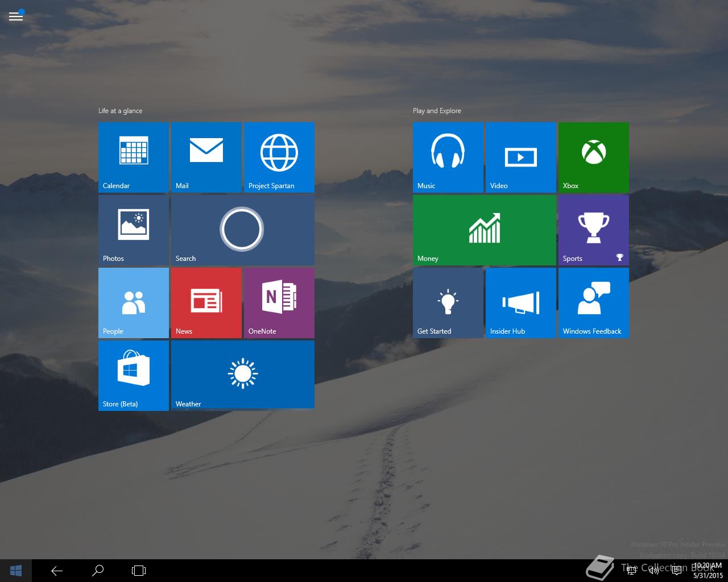Open network icon in system tray

coord(631,571)
